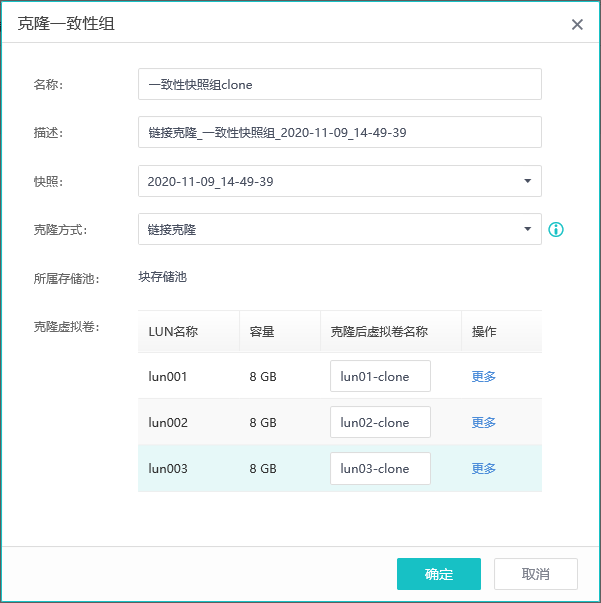Click the 名称 input field
This screenshot has height=603, width=601.
[340, 84]
